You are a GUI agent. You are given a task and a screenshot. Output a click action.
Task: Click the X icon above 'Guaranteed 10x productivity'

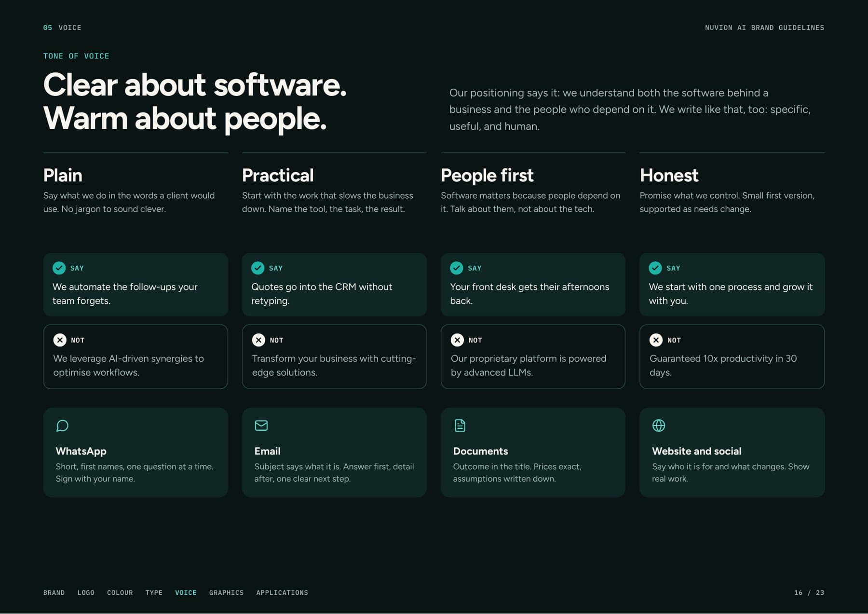[656, 340]
